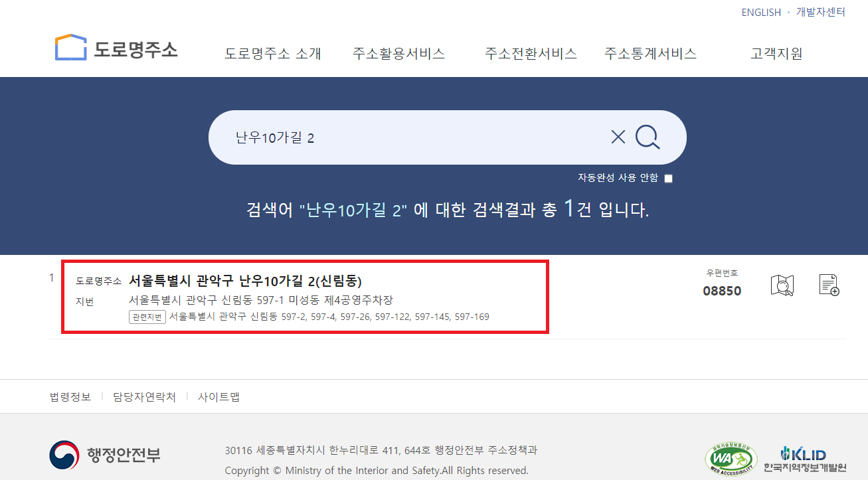Image resolution: width=868 pixels, height=480 pixels.
Task: Open map view icon for 08850 result
Action: (782, 285)
